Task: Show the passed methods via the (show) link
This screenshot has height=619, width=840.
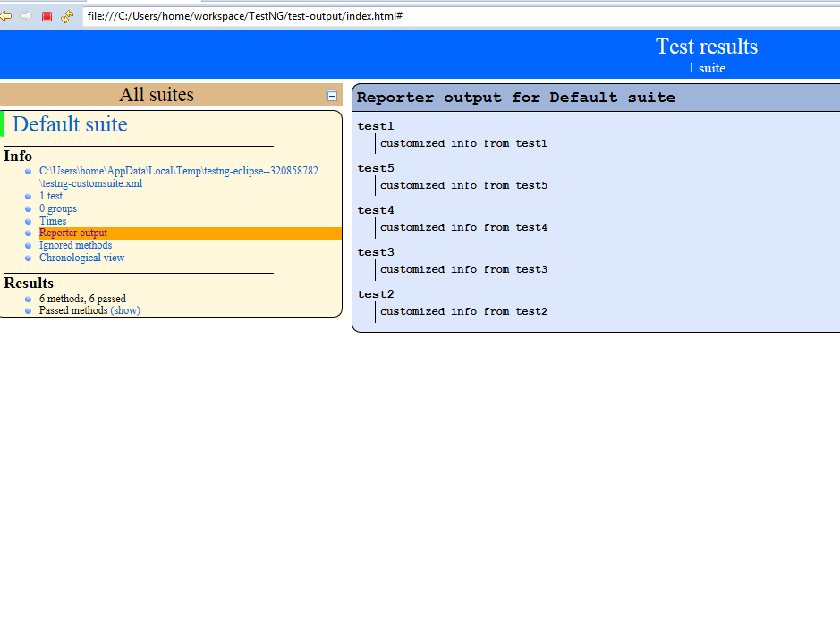Action: click(x=124, y=310)
